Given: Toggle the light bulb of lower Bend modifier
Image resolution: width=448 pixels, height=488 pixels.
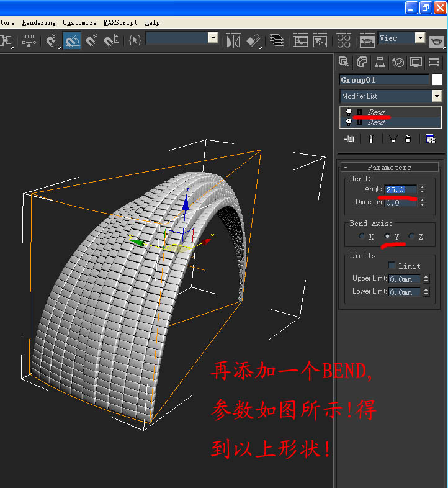Looking at the screenshot, I should (349, 122).
